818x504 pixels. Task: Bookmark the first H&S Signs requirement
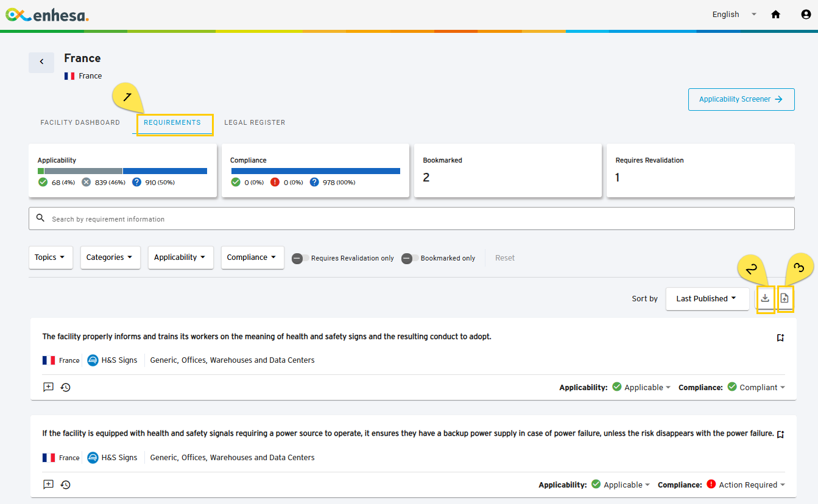(780, 338)
